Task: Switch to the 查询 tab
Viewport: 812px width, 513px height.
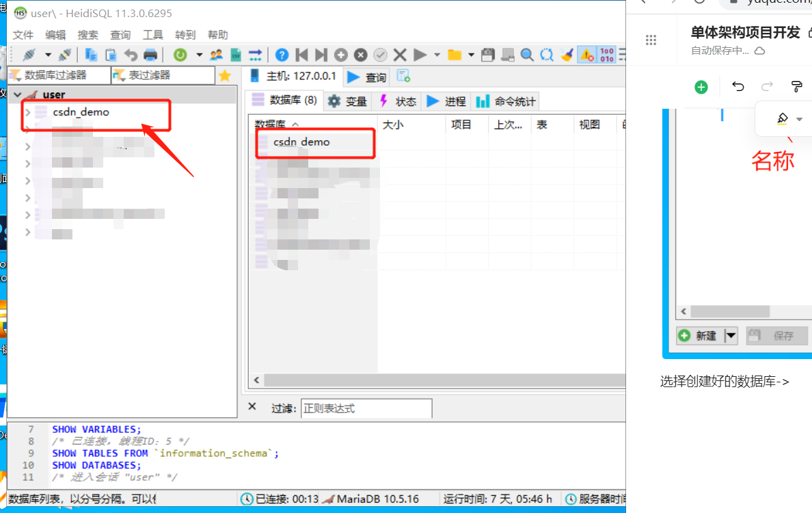Action: pyautogui.click(x=368, y=77)
